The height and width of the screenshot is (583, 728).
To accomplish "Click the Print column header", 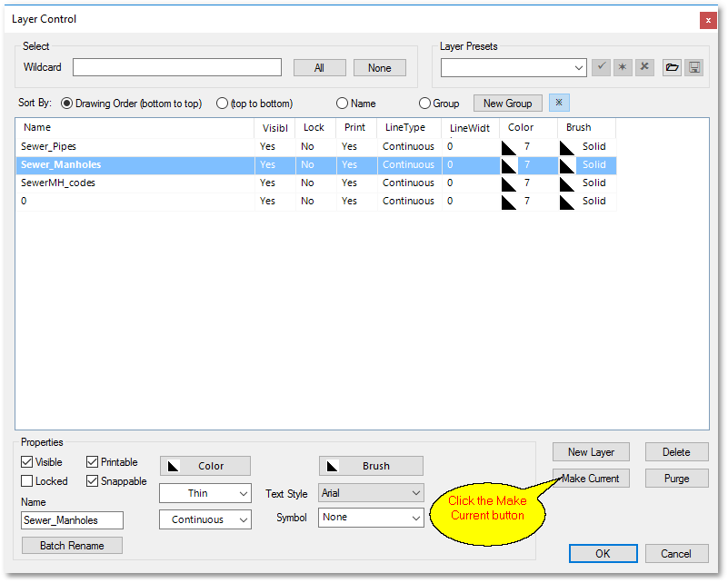I will point(356,127).
